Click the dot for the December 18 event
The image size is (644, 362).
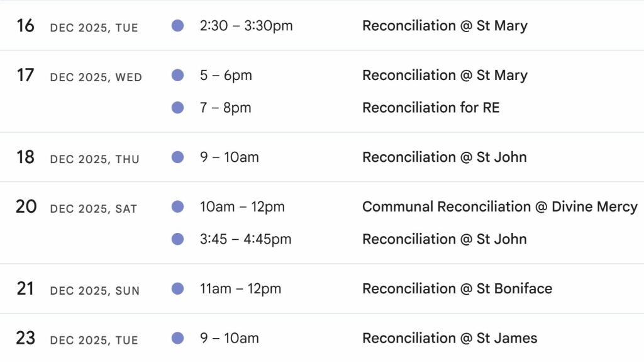click(x=177, y=157)
